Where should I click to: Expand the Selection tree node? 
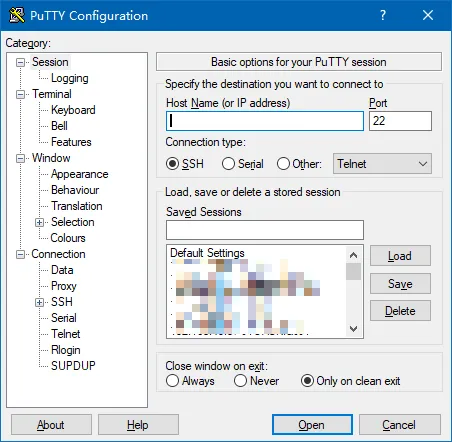tap(39, 222)
